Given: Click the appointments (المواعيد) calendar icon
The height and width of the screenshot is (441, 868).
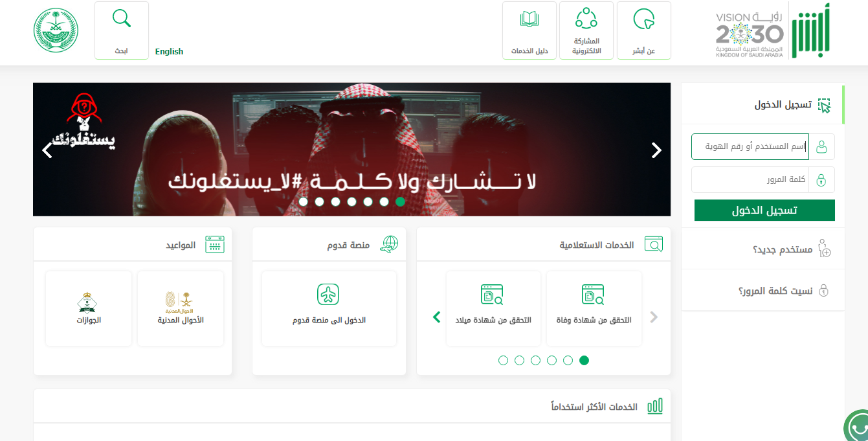Looking at the screenshot, I should pyautogui.click(x=215, y=245).
